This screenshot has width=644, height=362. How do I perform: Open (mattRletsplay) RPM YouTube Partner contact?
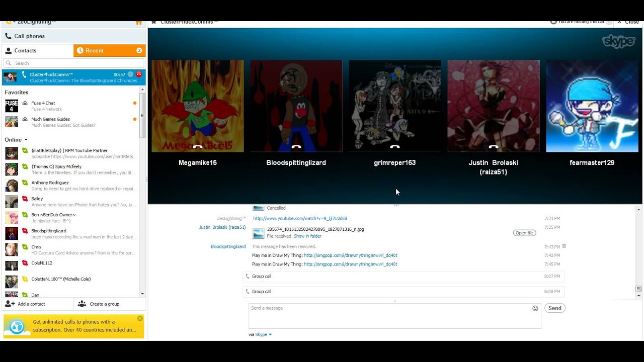click(x=70, y=153)
